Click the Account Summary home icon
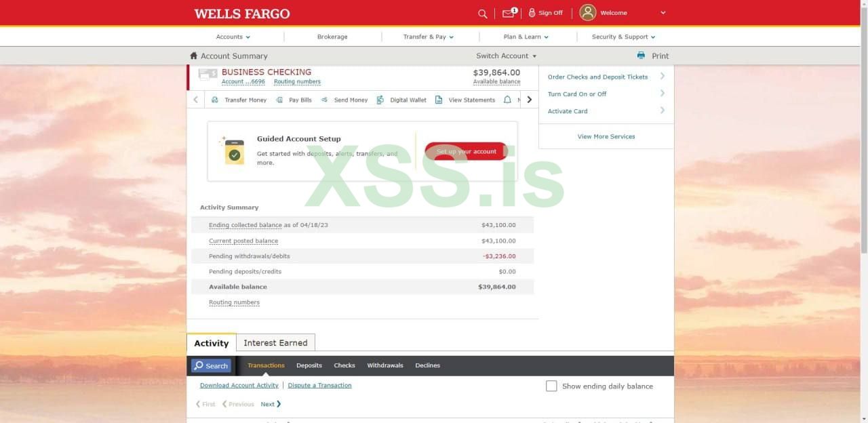Image resolution: width=868 pixels, height=423 pixels. 193,56
